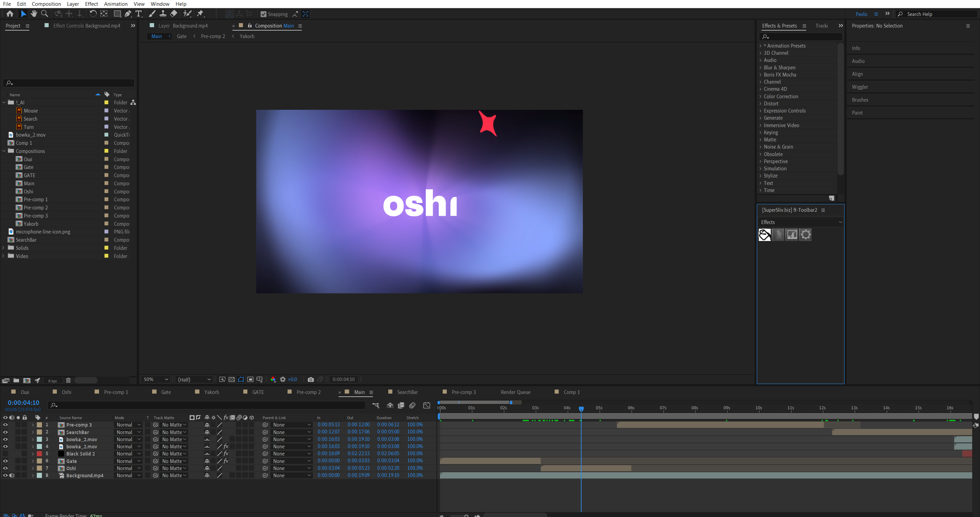Select the Pen tool

(x=128, y=14)
